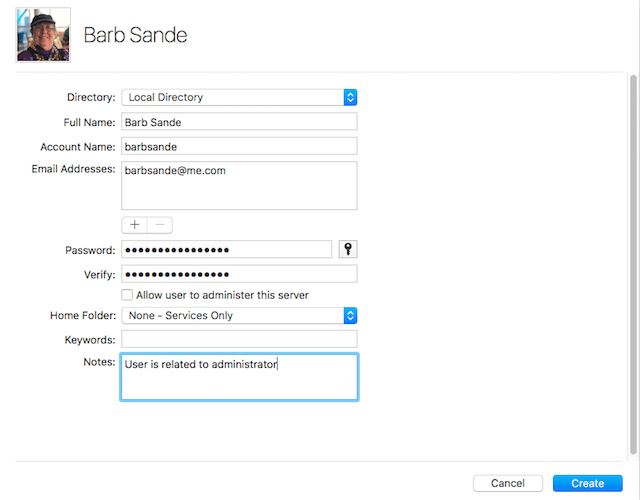Click the Cancel button
The image size is (640, 500).
click(508, 483)
